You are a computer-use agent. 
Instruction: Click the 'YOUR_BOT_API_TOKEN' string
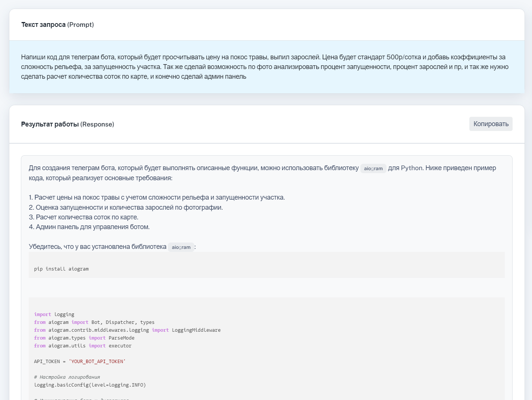click(x=97, y=361)
